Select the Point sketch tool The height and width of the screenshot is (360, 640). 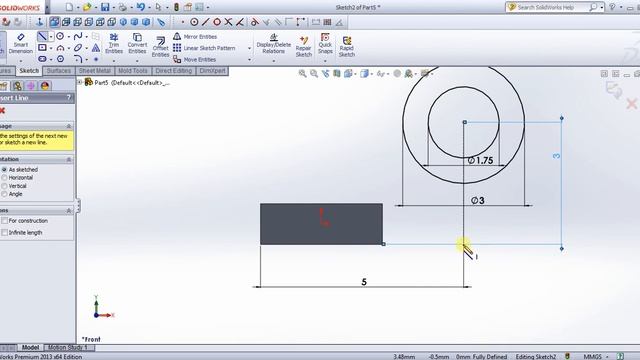pyautogui.click(x=96, y=59)
